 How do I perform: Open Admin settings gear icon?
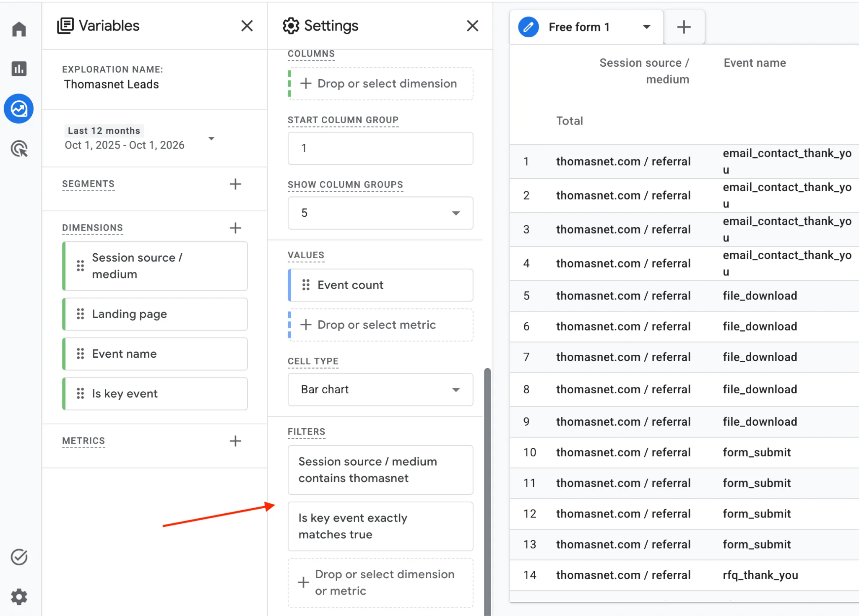(x=19, y=596)
